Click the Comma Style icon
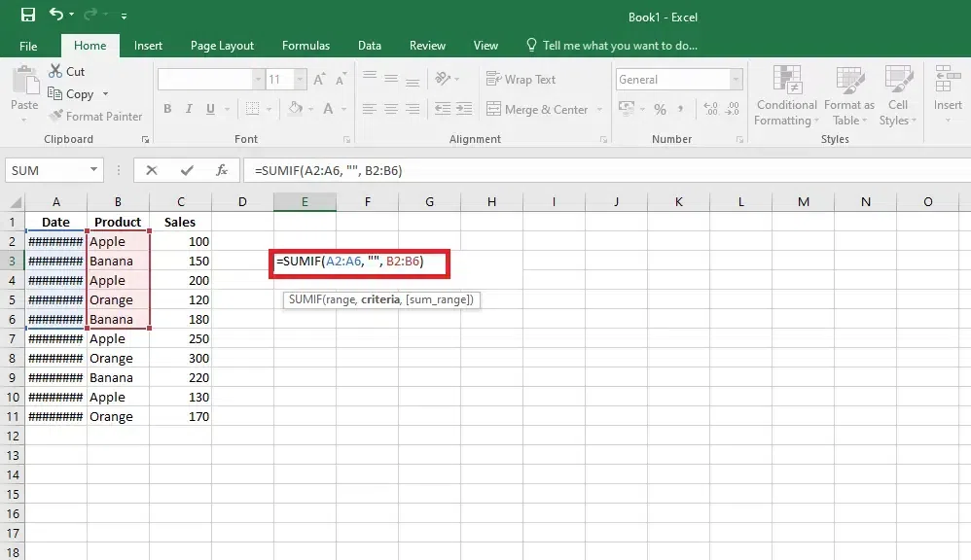The height and width of the screenshot is (560, 971). (x=680, y=109)
